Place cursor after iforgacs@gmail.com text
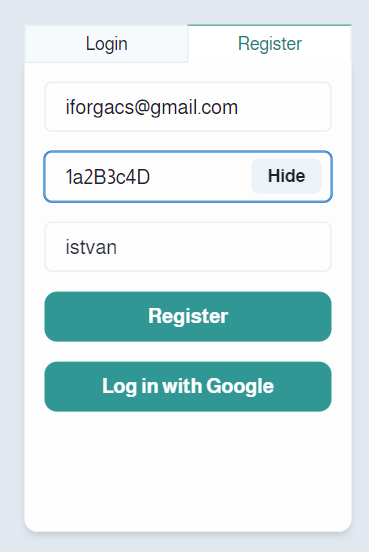369x552 pixels. tap(239, 107)
